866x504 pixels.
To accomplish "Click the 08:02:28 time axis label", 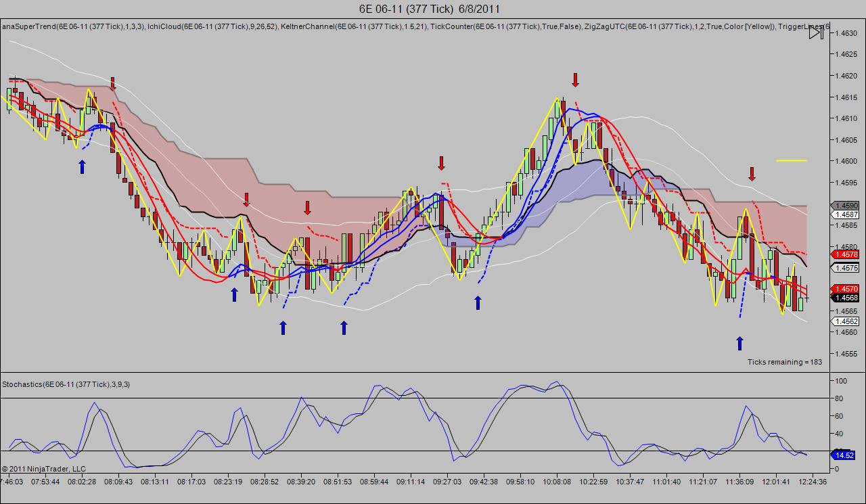I will pos(83,482).
